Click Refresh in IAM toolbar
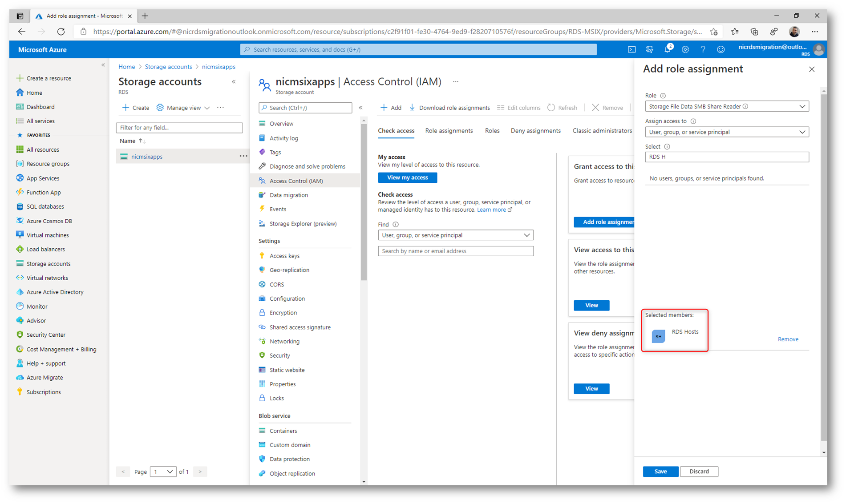 (x=562, y=108)
